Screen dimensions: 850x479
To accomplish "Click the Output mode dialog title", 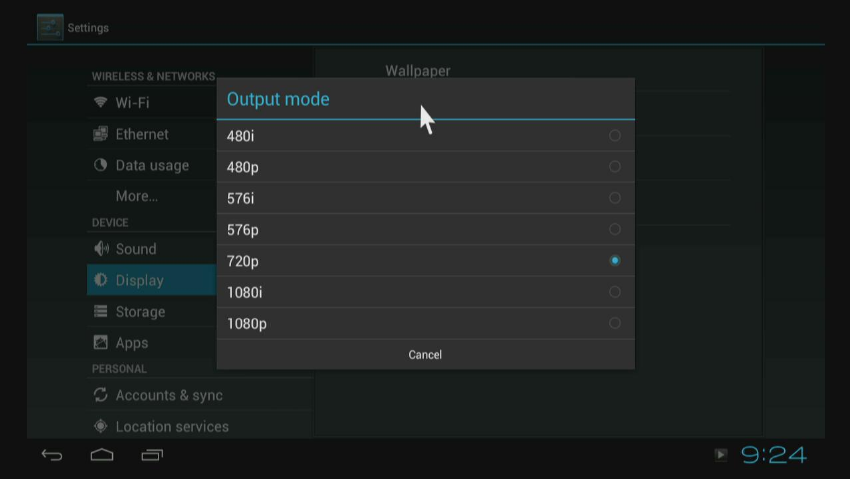I will click(x=278, y=99).
